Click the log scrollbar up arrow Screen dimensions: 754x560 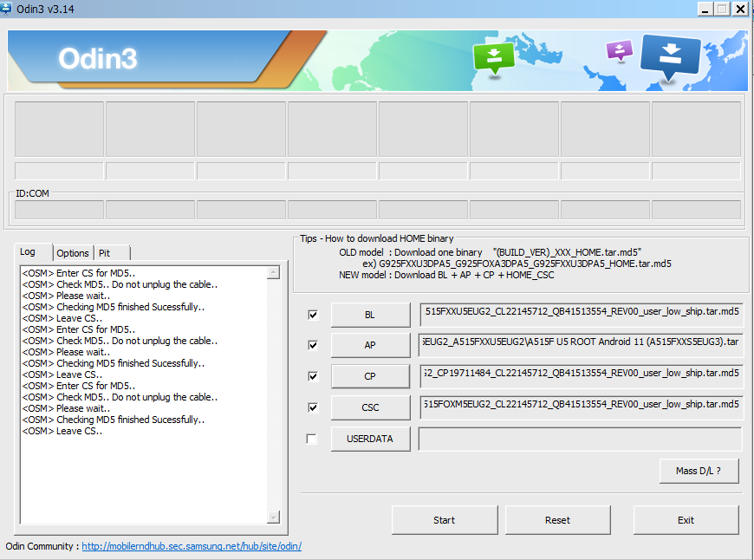pyautogui.click(x=273, y=273)
